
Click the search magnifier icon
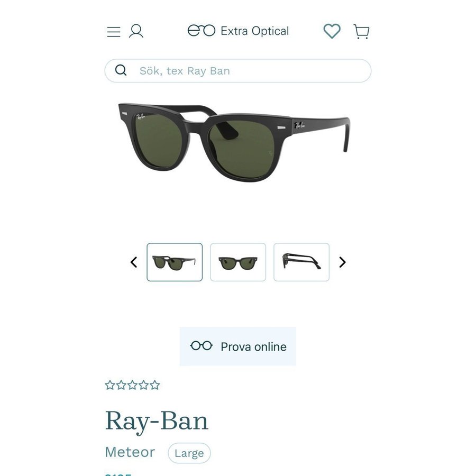(121, 70)
